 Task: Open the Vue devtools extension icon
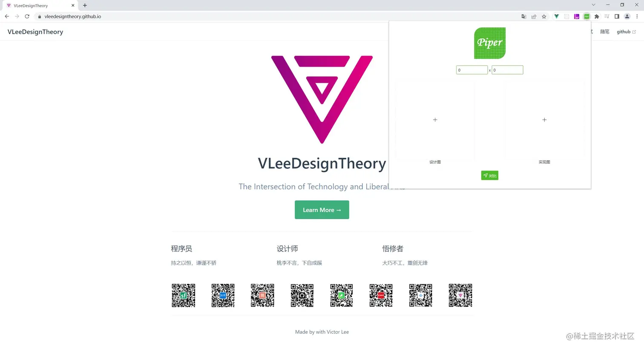pyautogui.click(x=556, y=17)
